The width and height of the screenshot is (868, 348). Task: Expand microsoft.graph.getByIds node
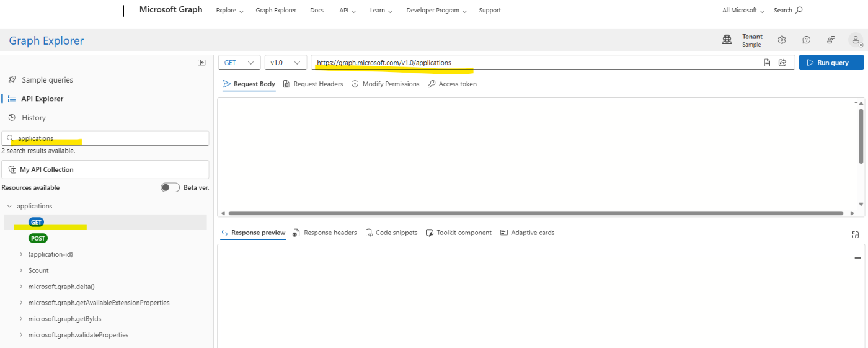[21, 319]
